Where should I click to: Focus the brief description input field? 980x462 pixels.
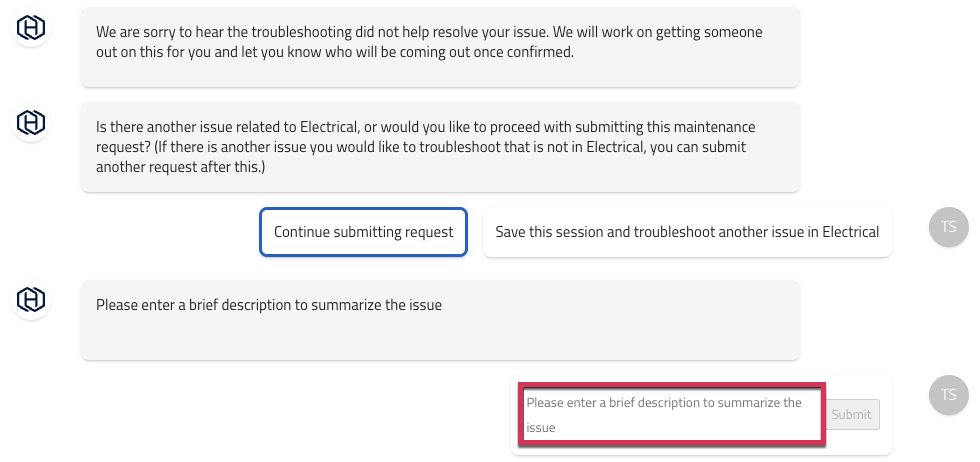(x=671, y=414)
